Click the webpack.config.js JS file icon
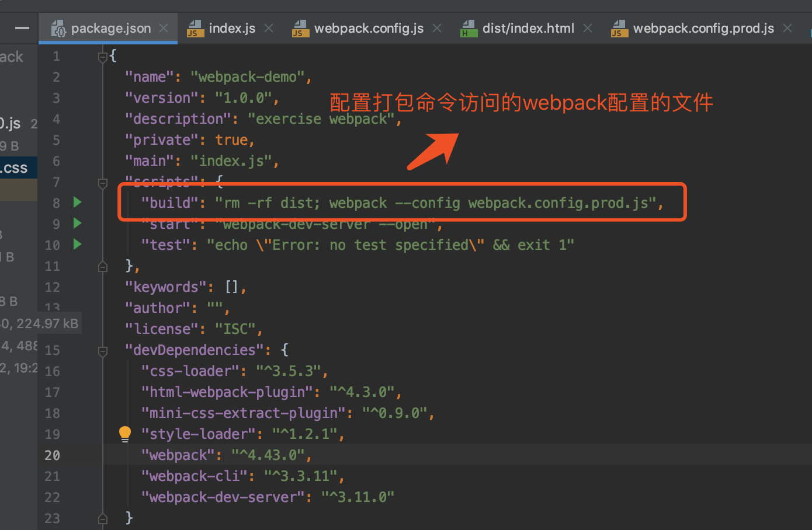 click(300, 29)
